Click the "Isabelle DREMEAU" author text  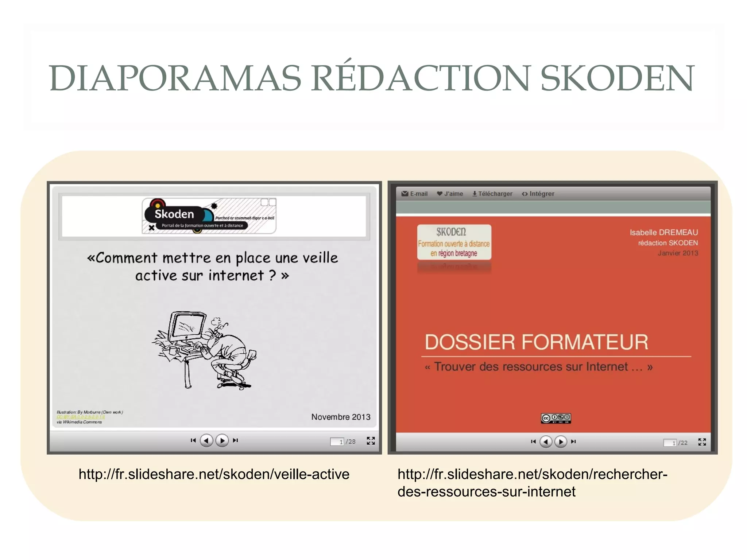click(664, 232)
